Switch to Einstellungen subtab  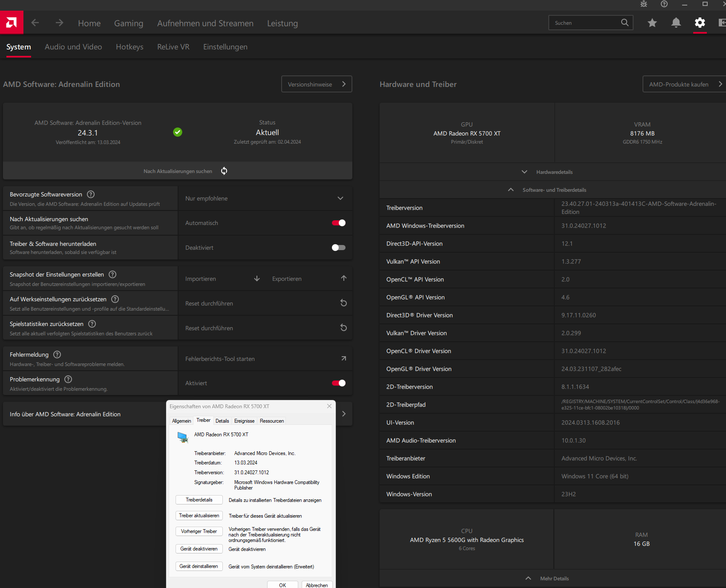pos(225,47)
